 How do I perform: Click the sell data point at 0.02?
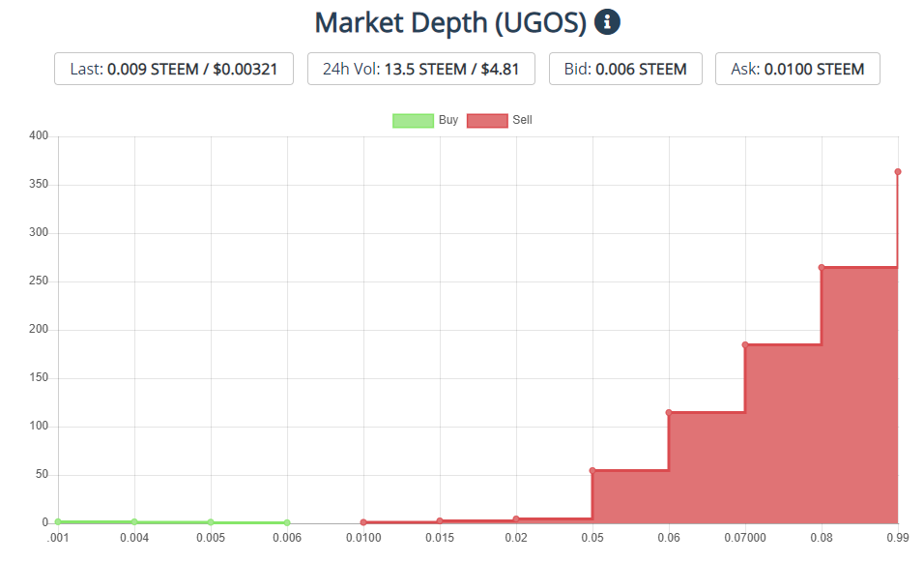516,519
